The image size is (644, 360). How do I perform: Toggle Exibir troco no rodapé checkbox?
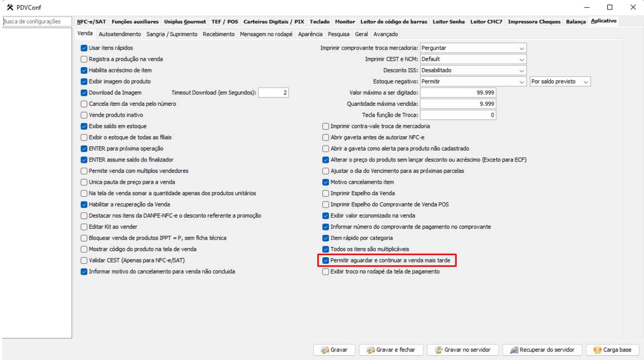point(326,271)
